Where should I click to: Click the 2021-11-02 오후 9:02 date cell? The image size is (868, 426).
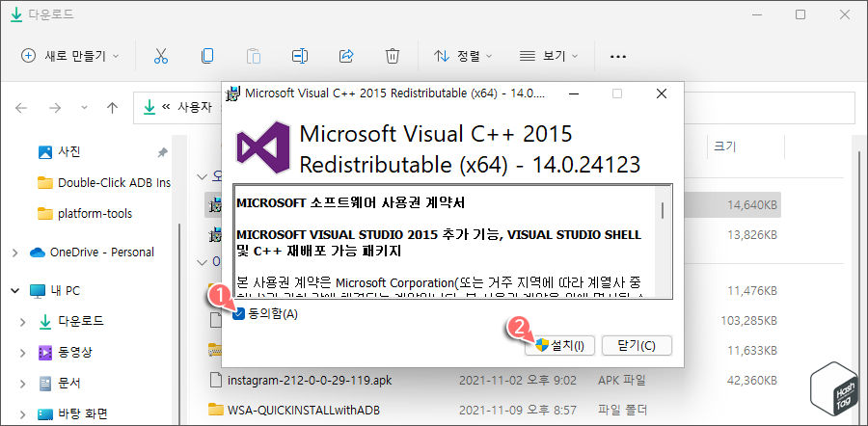pyautogui.click(x=518, y=381)
